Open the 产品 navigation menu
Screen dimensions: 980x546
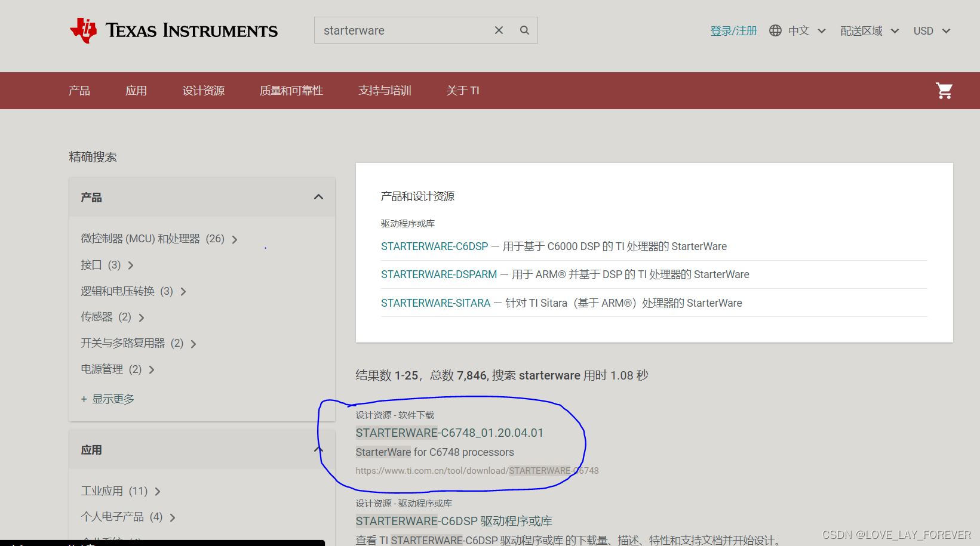79,91
